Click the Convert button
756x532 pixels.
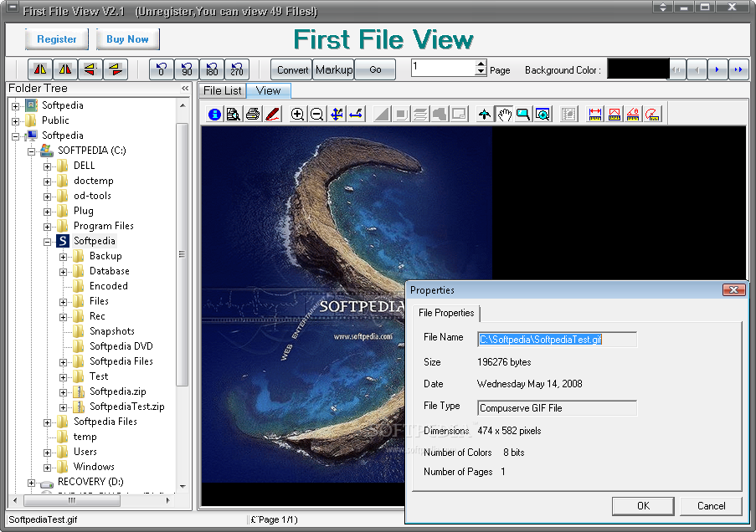pos(291,69)
